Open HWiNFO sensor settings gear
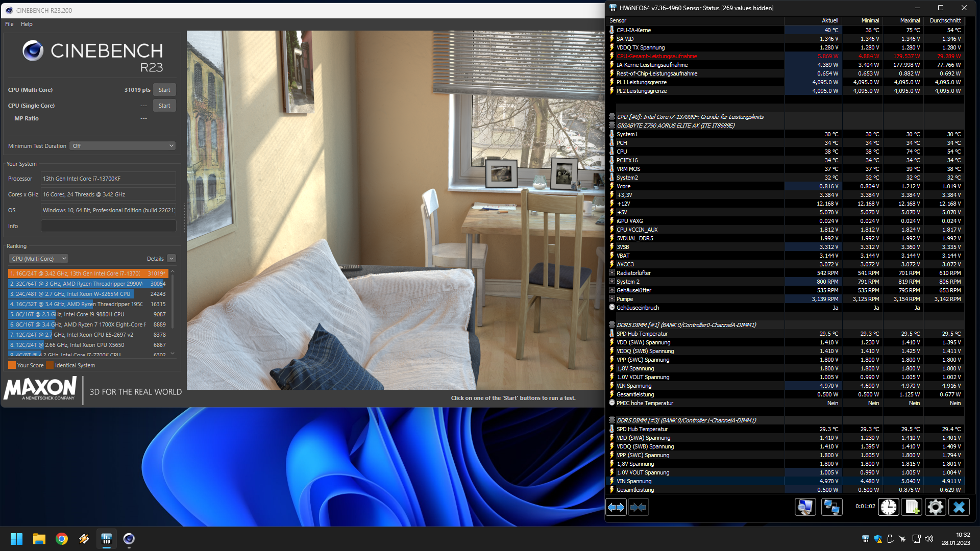Viewport: 980px width, 551px height. [935, 507]
